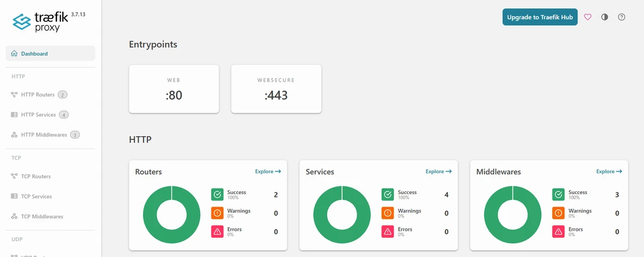The height and width of the screenshot is (257, 644).
Task: Click the Services card title
Action: click(320, 172)
